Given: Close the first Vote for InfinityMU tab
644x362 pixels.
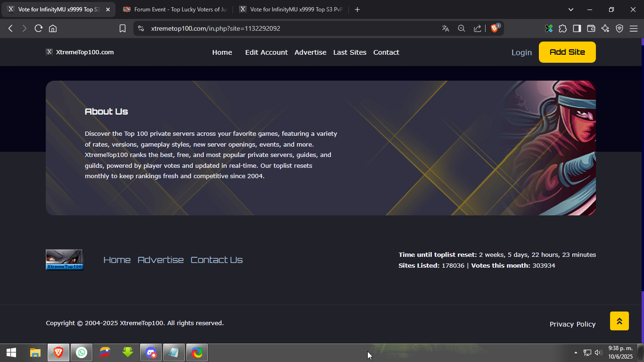Looking at the screenshot, I should tap(108, 10).
